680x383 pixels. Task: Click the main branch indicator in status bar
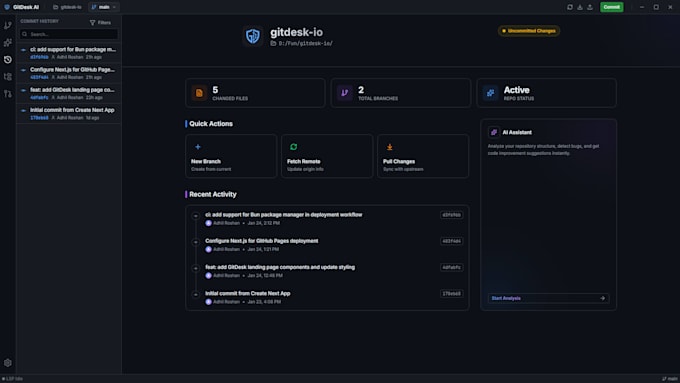[670, 379]
